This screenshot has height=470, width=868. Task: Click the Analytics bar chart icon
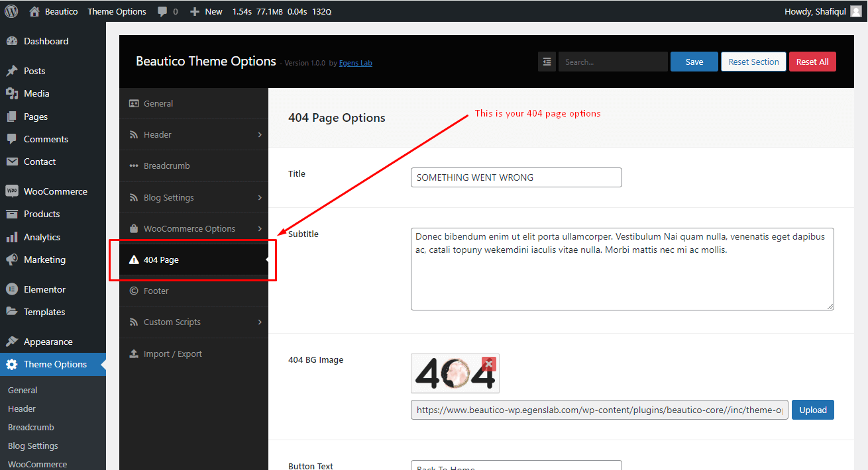pyautogui.click(x=12, y=237)
